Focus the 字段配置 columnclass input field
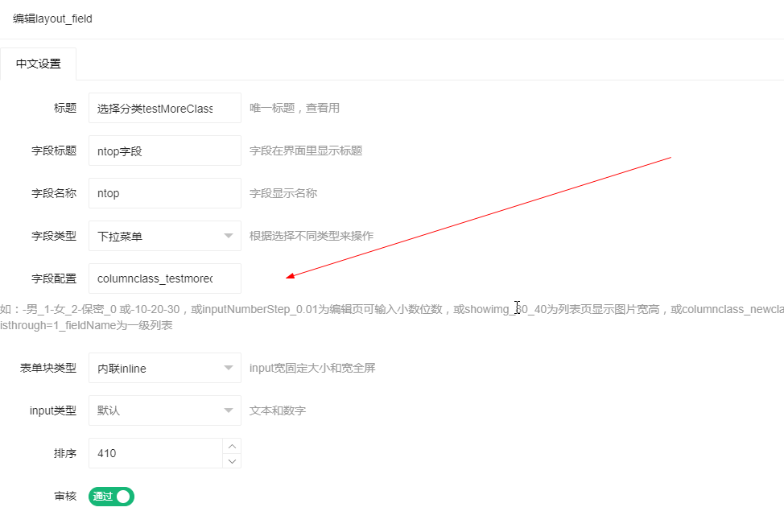The height and width of the screenshot is (532, 784). (164, 278)
